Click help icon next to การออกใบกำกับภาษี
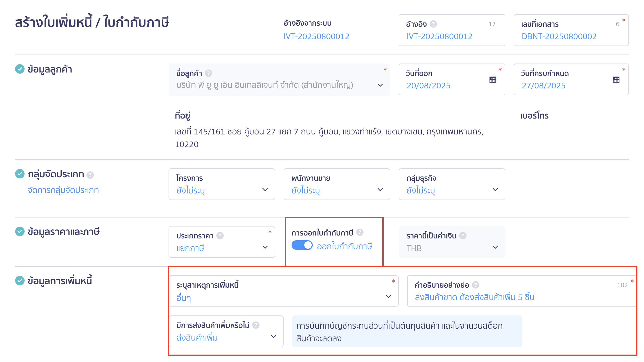The height and width of the screenshot is (362, 644). point(360,232)
